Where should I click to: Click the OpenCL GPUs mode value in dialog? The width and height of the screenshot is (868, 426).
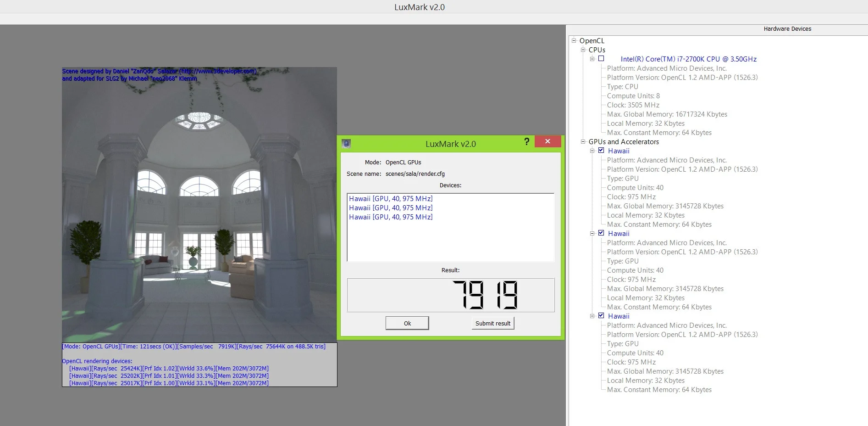click(403, 163)
